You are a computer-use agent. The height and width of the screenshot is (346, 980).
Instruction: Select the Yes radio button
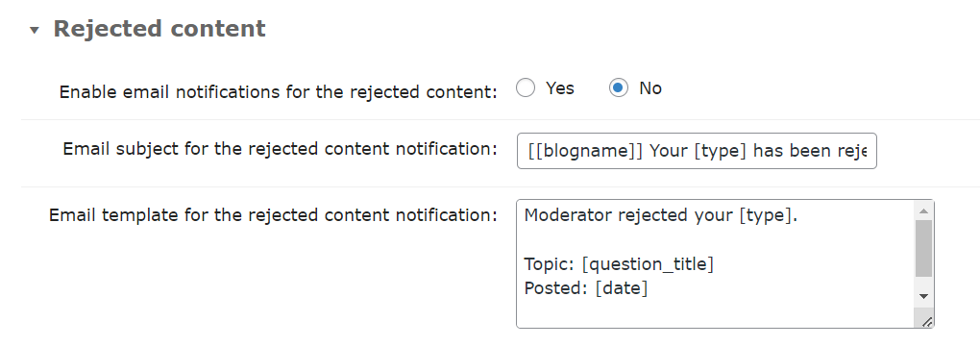[x=526, y=88]
